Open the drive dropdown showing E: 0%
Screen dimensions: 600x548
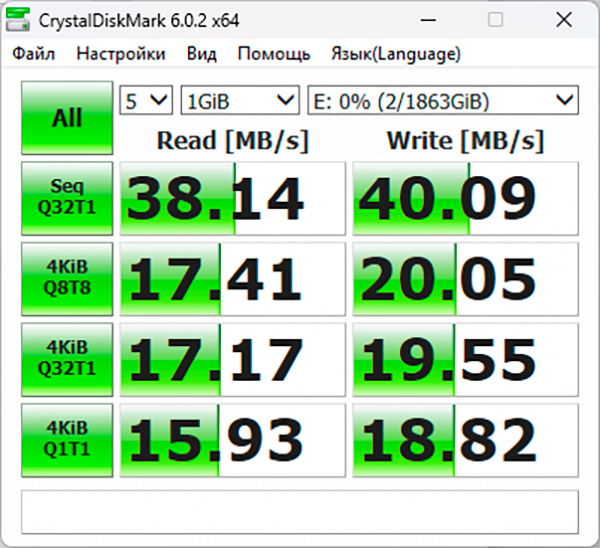point(443,101)
